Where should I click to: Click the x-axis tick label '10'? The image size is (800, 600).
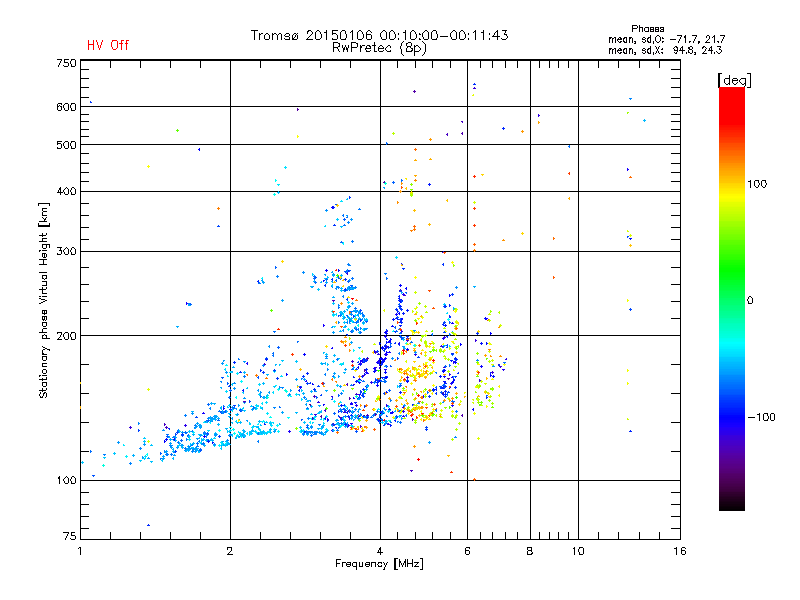tap(578, 551)
